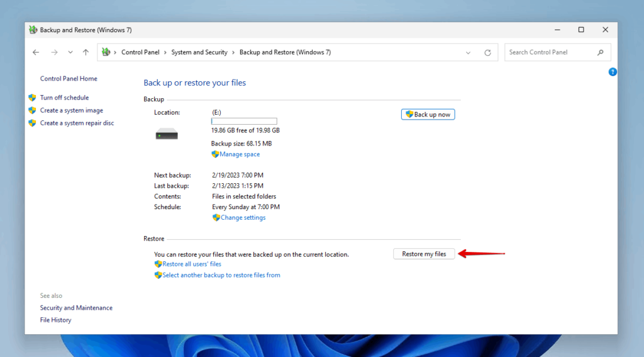Click the Backup and Restore title bar icon

(x=33, y=30)
